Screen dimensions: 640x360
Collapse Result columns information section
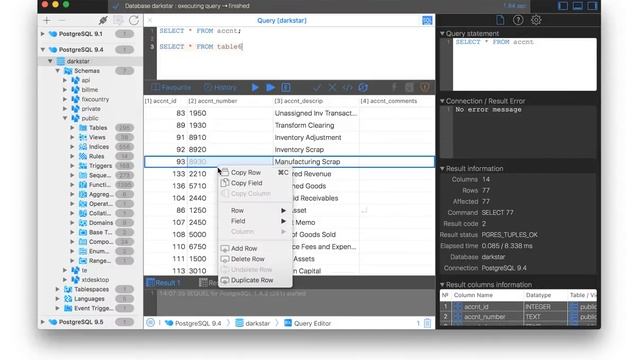(x=442, y=284)
